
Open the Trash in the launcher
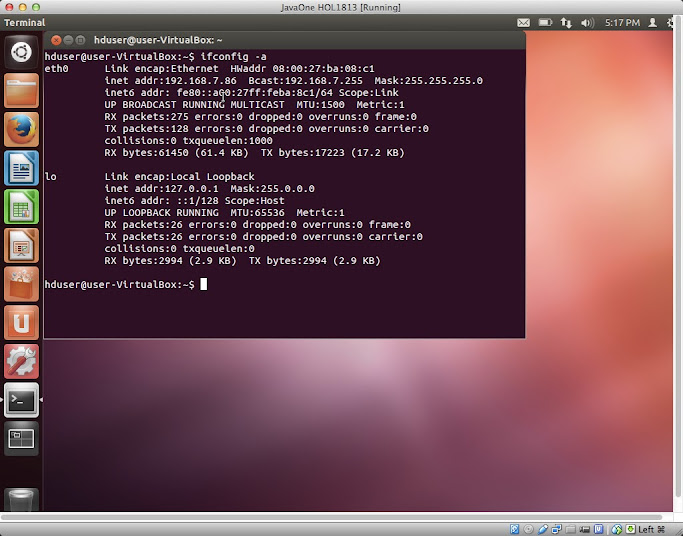[x=21, y=499]
